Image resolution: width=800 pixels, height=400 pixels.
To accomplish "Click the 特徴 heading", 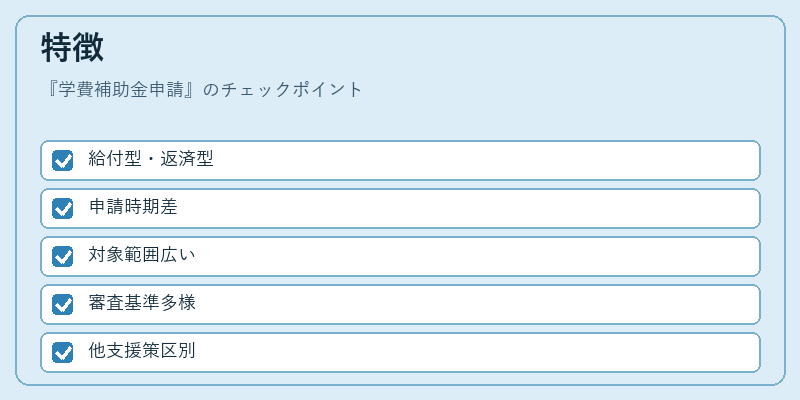I will 72,47.
